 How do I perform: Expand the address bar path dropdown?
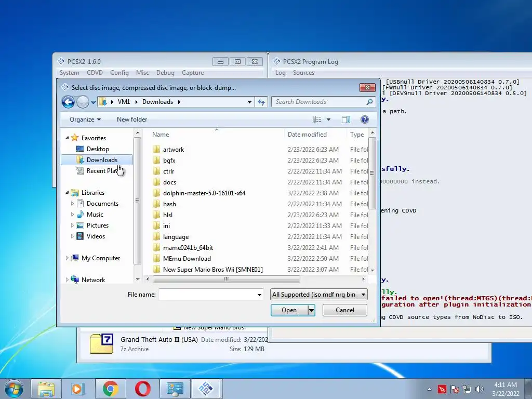click(249, 102)
